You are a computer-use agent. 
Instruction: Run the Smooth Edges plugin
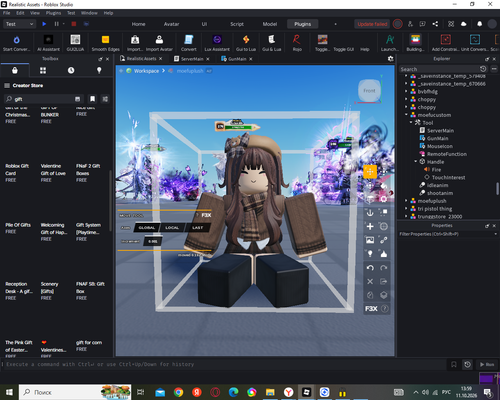(x=105, y=43)
